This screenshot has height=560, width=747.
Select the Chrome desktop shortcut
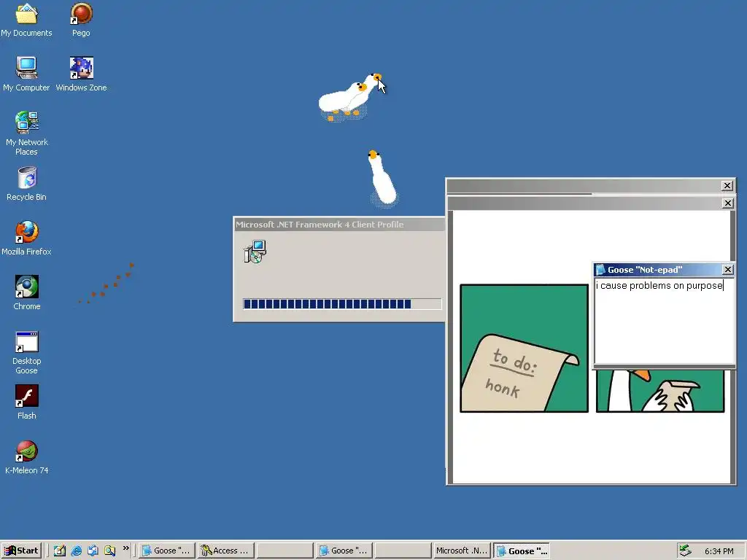click(26, 293)
